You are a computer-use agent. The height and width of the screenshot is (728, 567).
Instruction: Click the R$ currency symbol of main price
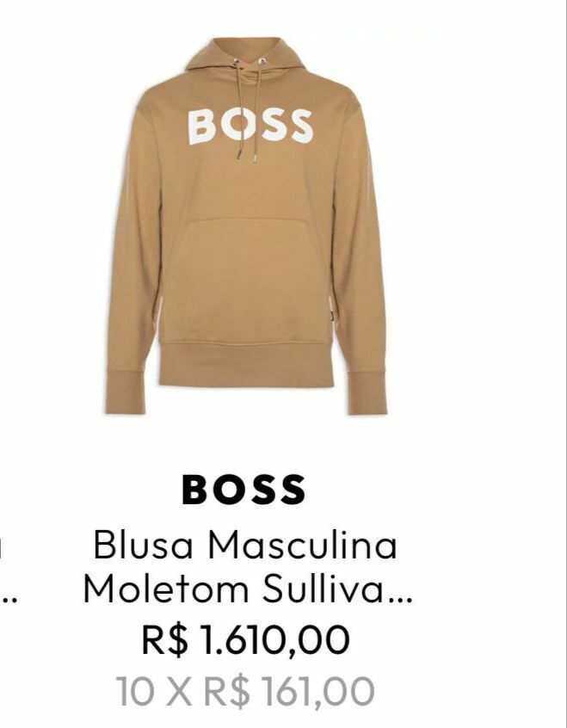[x=165, y=639]
